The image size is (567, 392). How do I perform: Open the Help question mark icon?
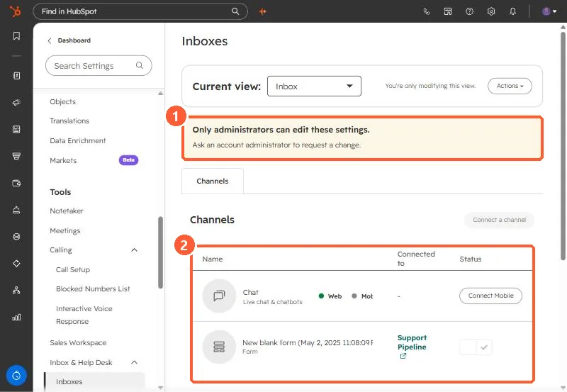click(469, 11)
